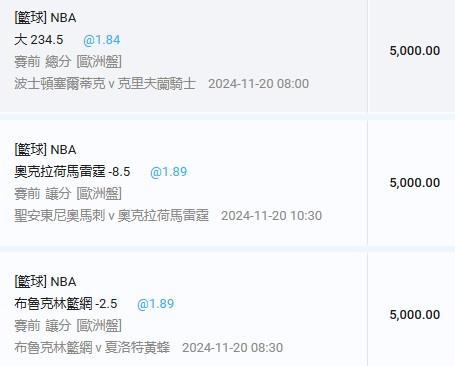Image resolution: width=455 pixels, height=366 pixels.
Task: Select 布魯克林籃網 -2.5 handicap text
Action: coord(66,304)
